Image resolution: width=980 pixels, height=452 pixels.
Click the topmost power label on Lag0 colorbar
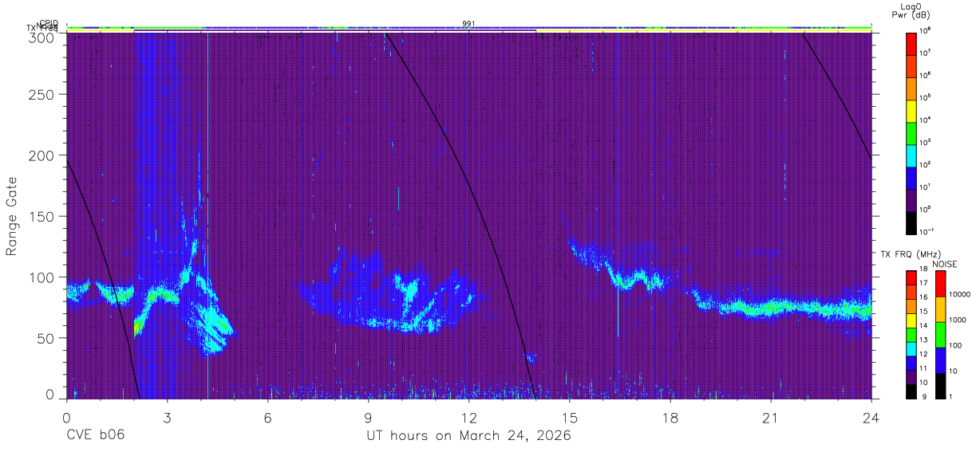(x=925, y=31)
